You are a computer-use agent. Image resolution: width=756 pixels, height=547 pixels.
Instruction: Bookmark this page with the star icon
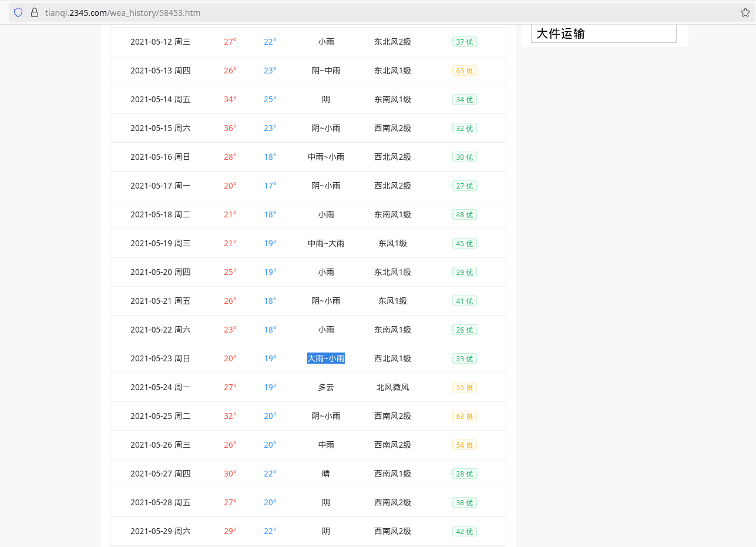tap(745, 12)
